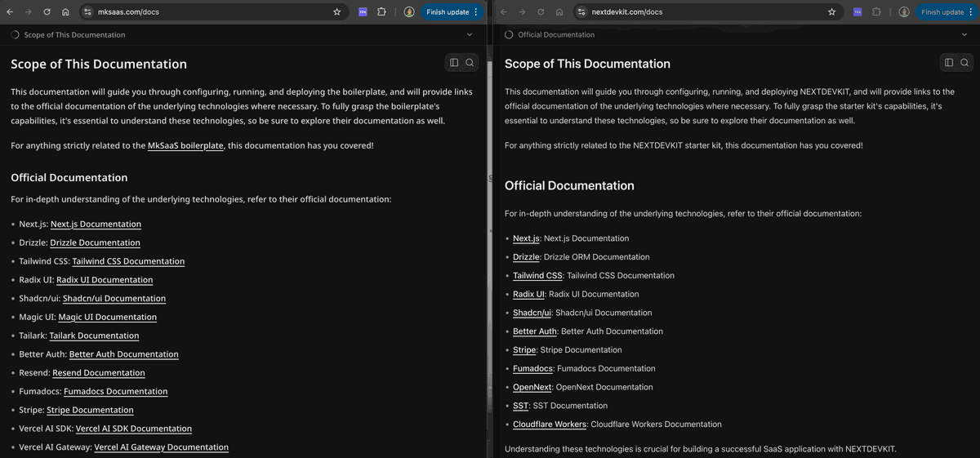Viewport: 980px width, 458px height.
Task: Open the Magic UI Documentation link
Action: tap(108, 317)
